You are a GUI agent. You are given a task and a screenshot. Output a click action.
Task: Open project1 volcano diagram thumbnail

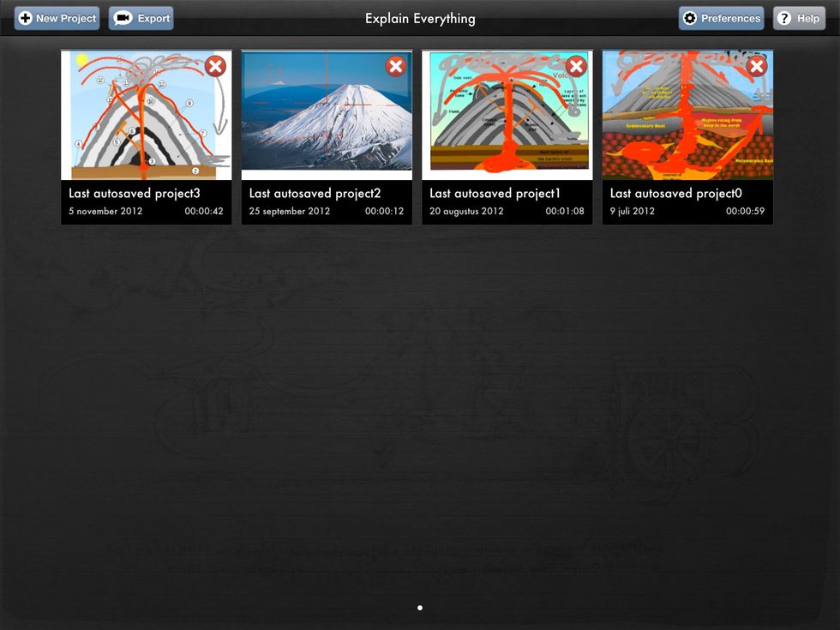tap(507, 115)
